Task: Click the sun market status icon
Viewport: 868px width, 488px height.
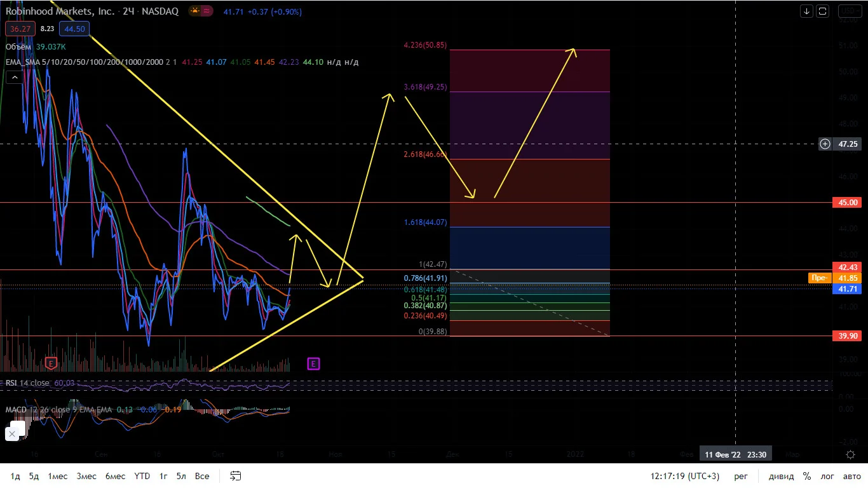Action: coord(194,11)
